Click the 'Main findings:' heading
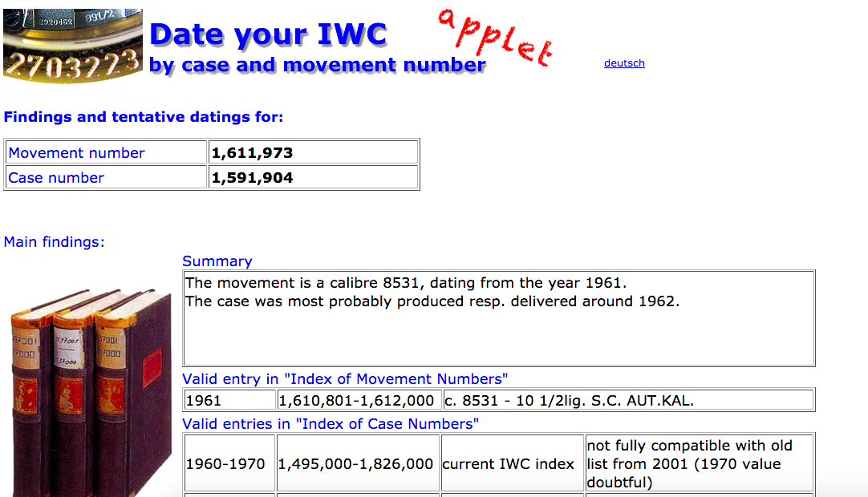Image resolution: width=868 pixels, height=497 pixels. [x=54, y=242]
